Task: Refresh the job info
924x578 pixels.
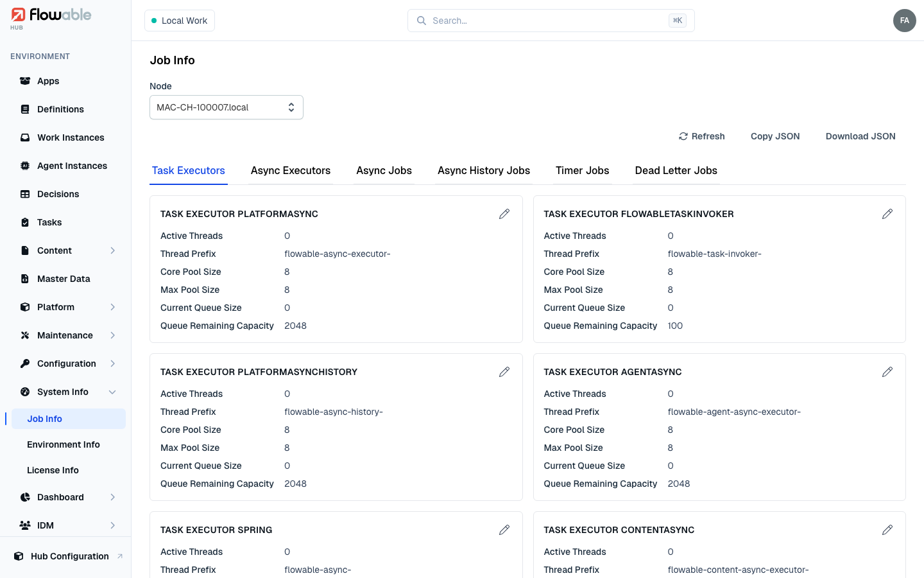Action: (x=702, y=136)
